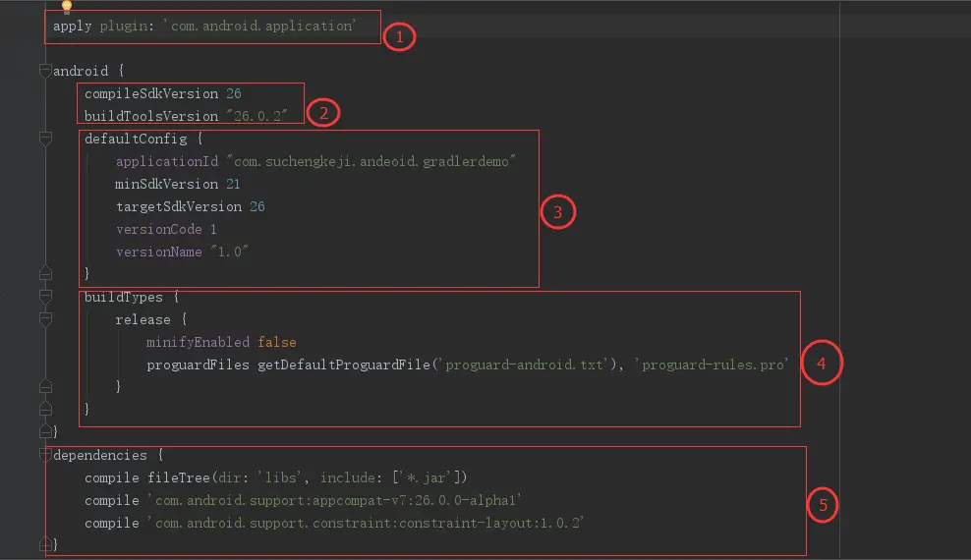Collapse the release block fold marker
This screenshot has height=560, width=971.
tap(45, 319)
